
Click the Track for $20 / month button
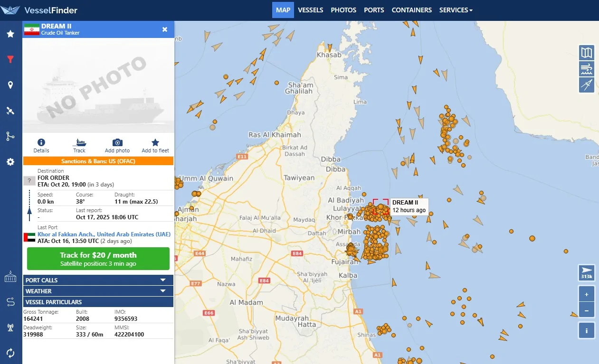tap(98, 259)
